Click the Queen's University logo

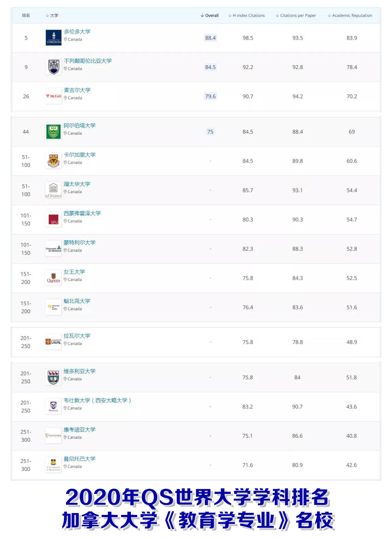click(x=53, y=278)
